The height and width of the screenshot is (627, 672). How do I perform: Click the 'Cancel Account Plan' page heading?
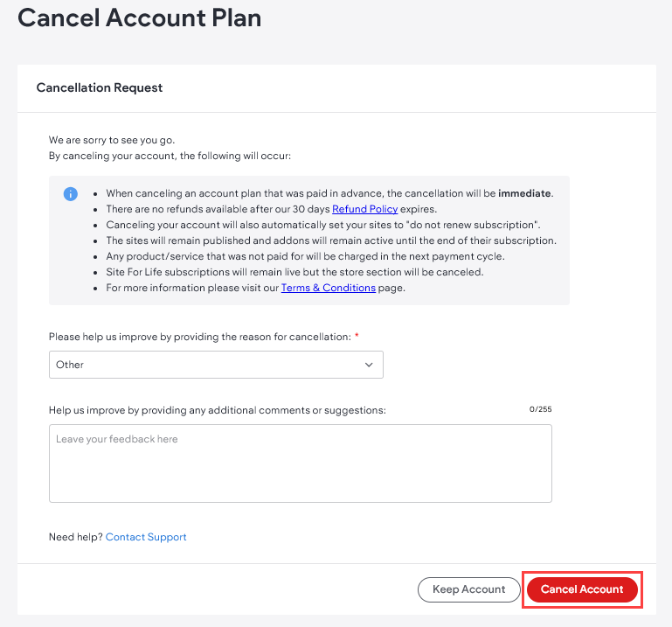pyautogui.click(x=140, y=17)
